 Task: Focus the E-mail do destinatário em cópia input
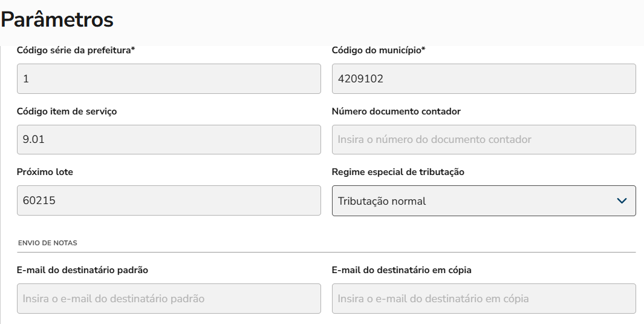(484, 299)
